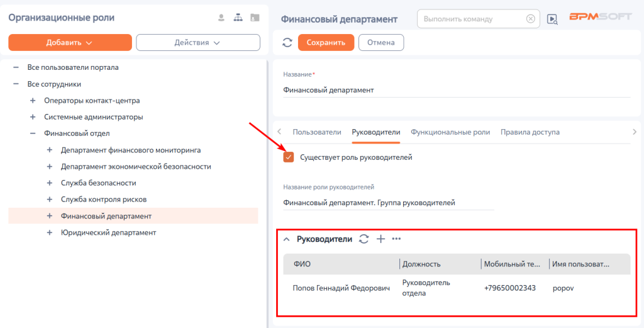The height and width of the screenshot is (328, 644).
Task: Select Финансовый отдел role
Action: (77, 133)
